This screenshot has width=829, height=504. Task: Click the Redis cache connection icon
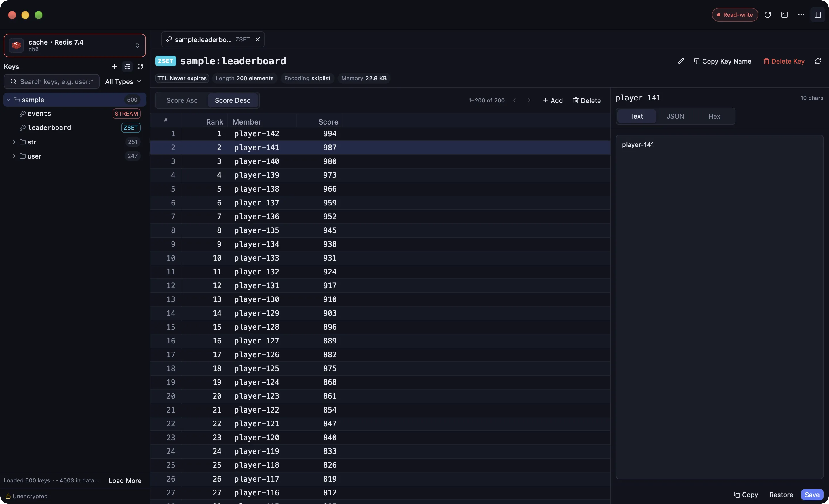(x=16, y=45)
